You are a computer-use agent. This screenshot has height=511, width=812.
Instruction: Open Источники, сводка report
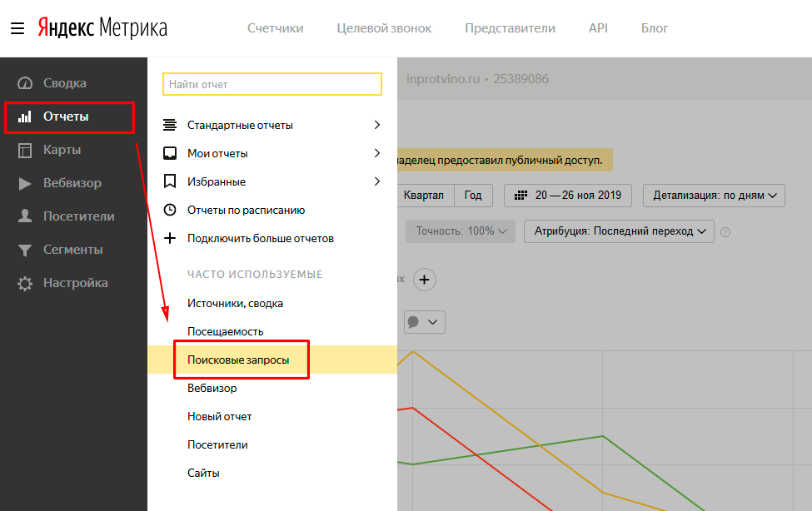(235, 304)
